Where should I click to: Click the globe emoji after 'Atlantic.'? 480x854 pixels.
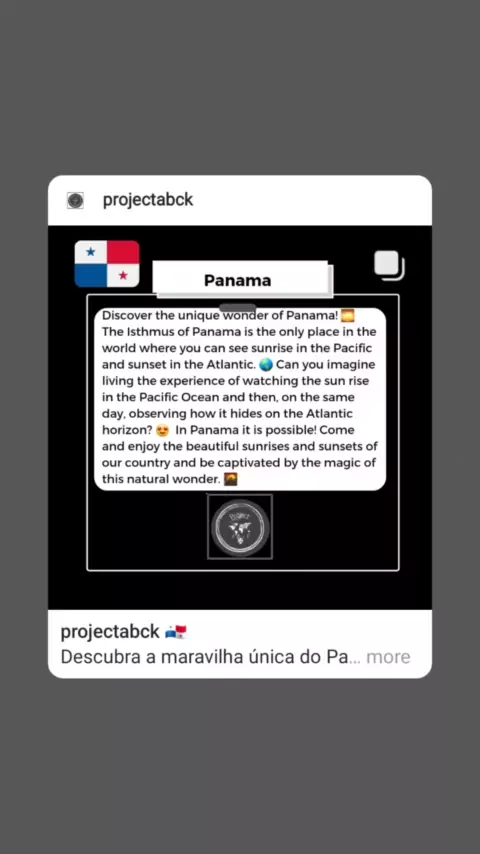[266, 364]
